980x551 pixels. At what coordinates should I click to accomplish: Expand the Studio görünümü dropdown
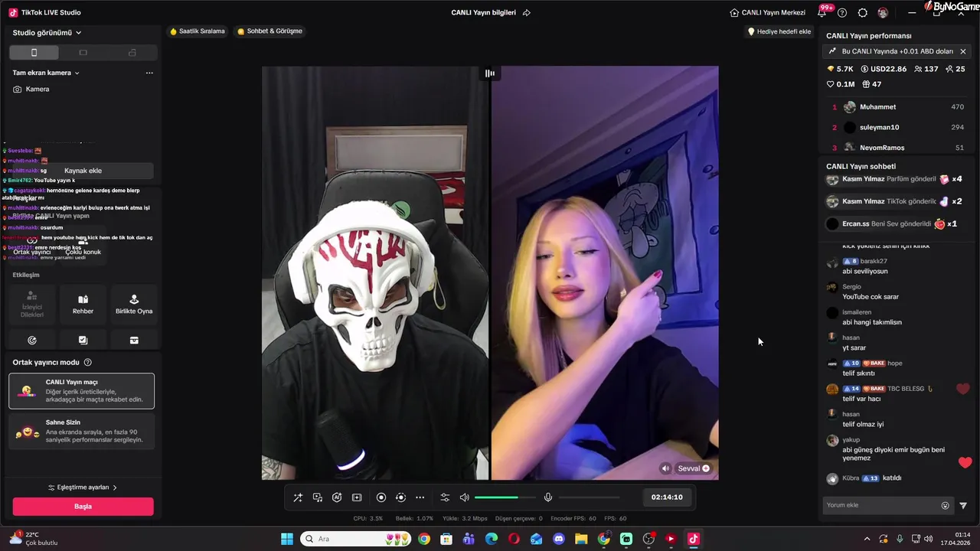(x=47, y=33)
